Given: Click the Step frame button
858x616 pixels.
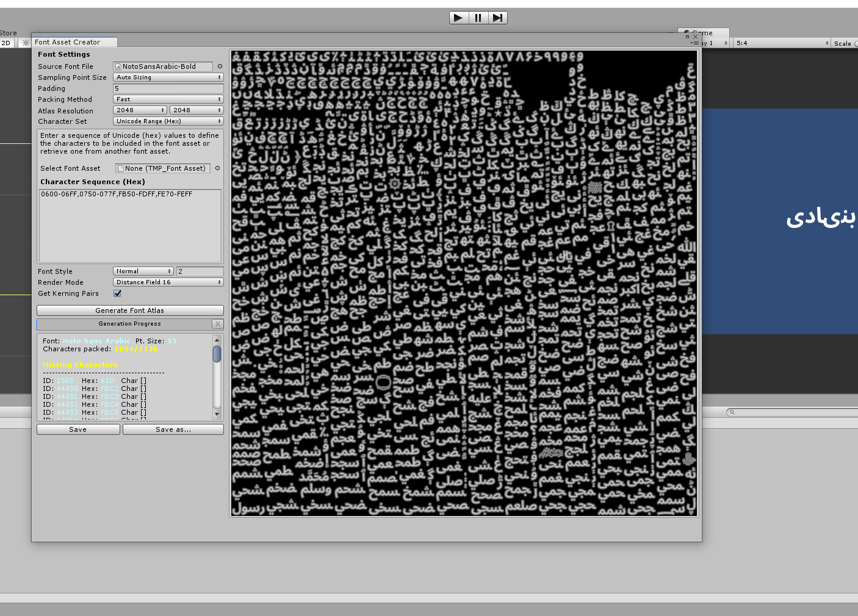Looking at the screenshot, I should pyautogui.click(x=498, y=18).
